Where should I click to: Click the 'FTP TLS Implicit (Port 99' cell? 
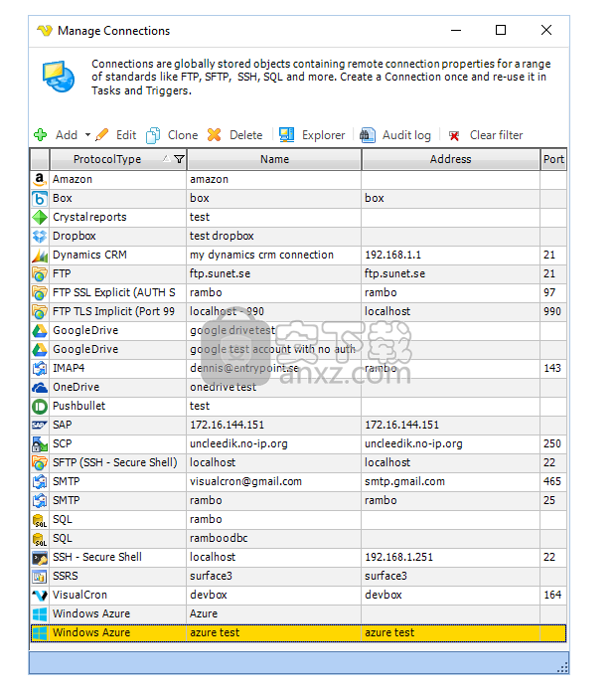click(x=118, y=311)
